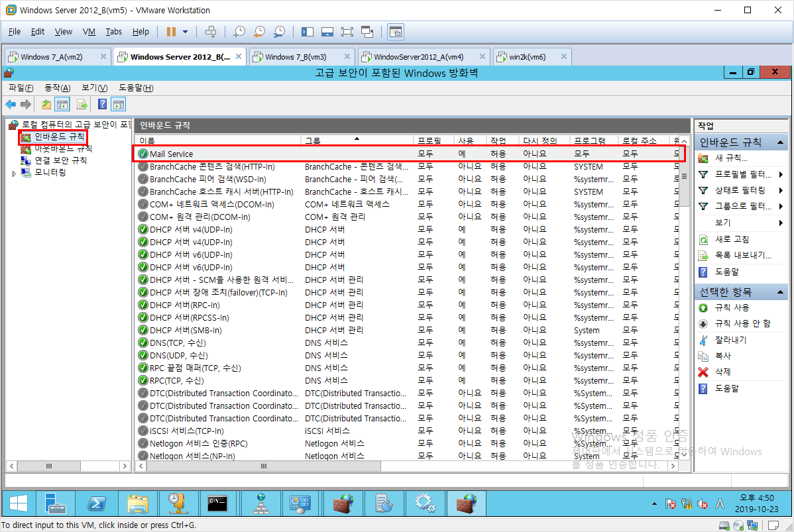The image size is (794, 532).
Task: Open the VMware Tabs menu
Action: (x=114, y=31)
